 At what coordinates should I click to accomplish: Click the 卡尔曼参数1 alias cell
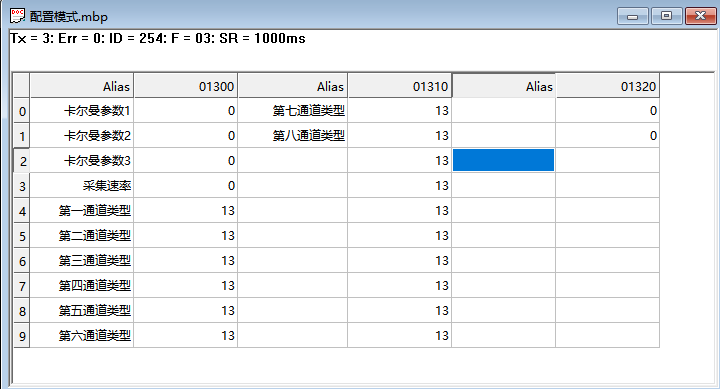coord(82,111)
